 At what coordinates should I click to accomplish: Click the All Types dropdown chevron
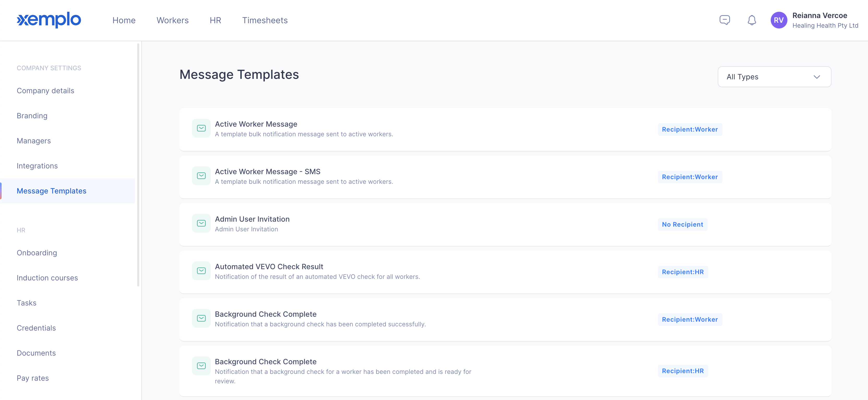816,77
